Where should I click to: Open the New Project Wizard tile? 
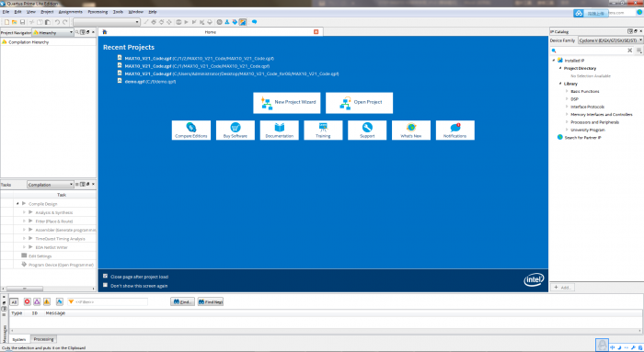287,103
